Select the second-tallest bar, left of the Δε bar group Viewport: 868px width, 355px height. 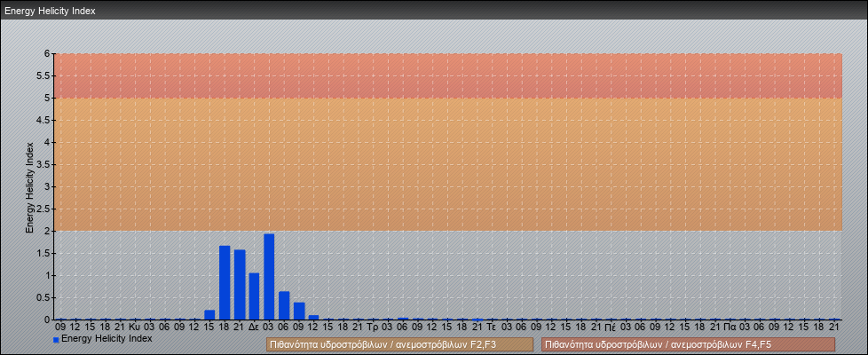click(225, 282)
